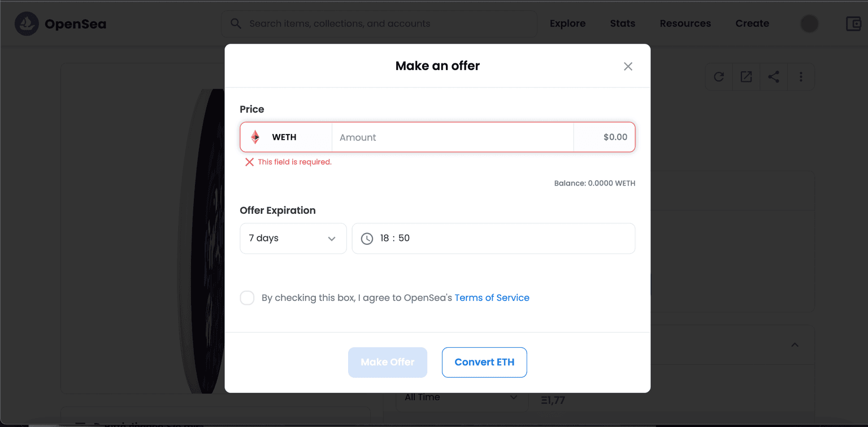Open the Explore menu
The height and width of the screenshot is (427, 868).
[567, 24]
